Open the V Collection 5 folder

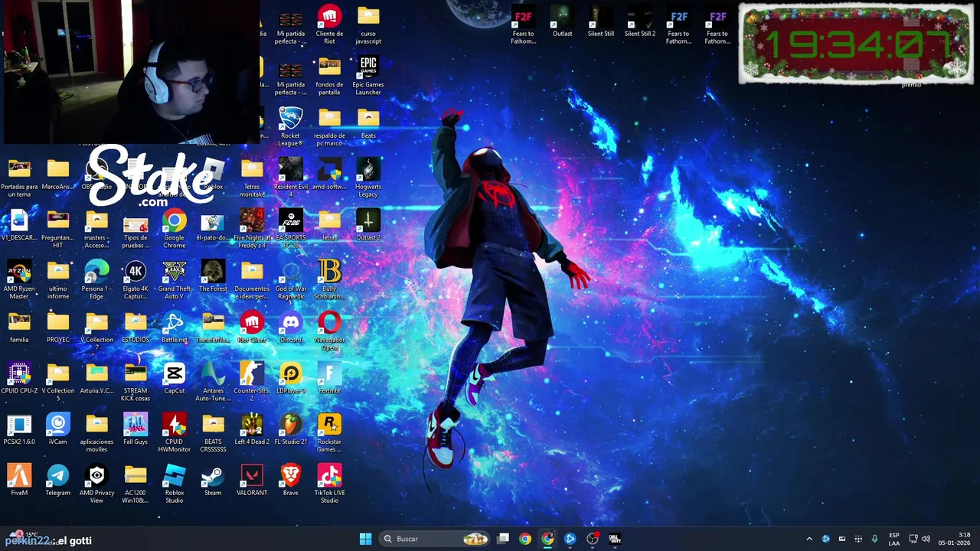57,373
